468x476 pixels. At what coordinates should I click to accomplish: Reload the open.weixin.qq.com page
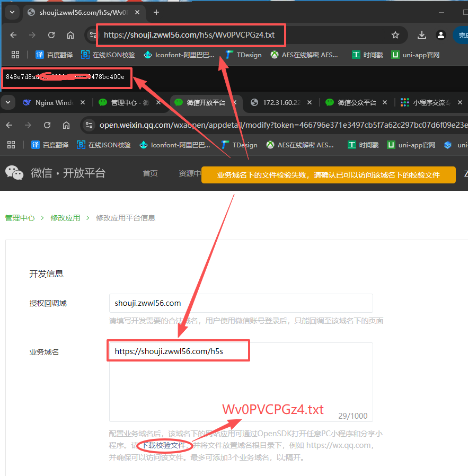pos(47,125)
